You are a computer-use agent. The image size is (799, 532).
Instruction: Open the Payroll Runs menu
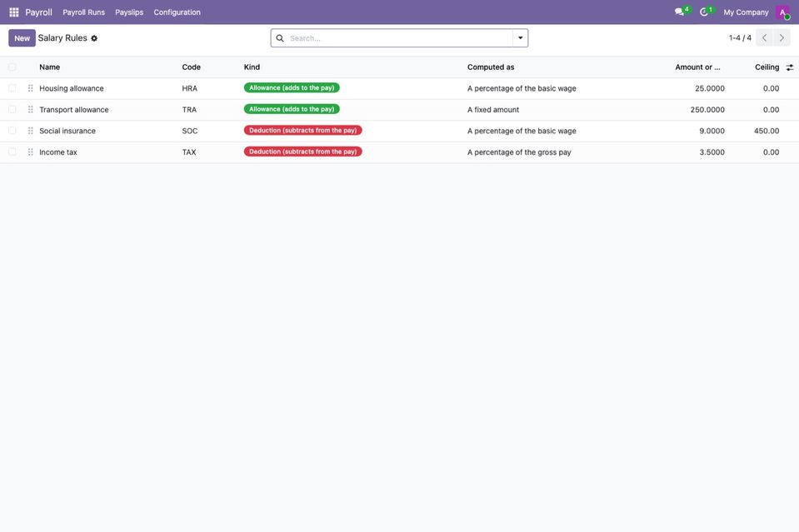pyautogui.click(x=83, y=12)
